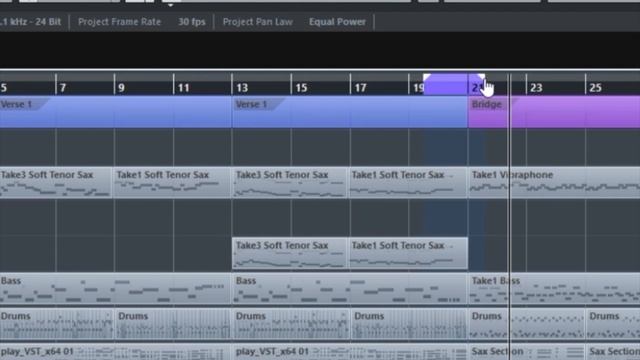Click the purple locator range in the ruler
The image size is (640, 360).
454,84
